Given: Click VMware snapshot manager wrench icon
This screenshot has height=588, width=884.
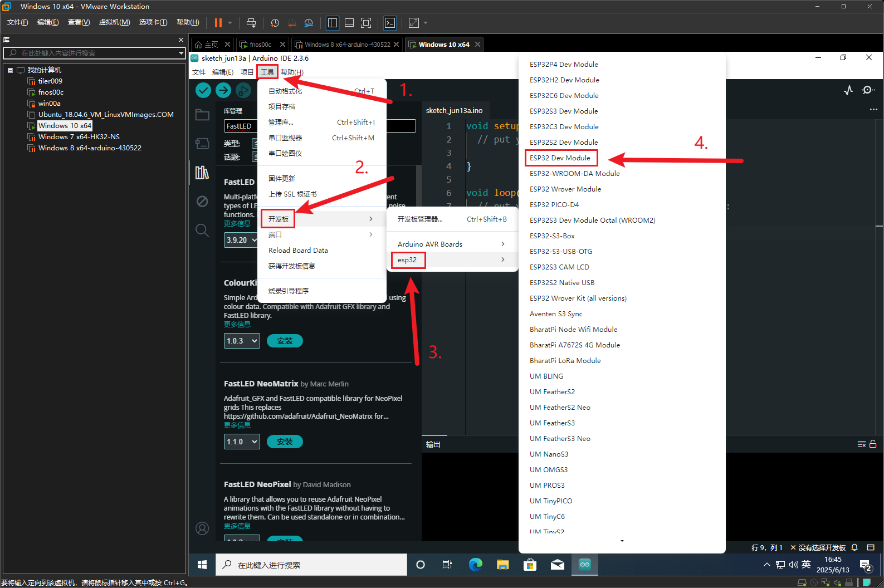Looking at the screenshot, I should coord(309,23).
